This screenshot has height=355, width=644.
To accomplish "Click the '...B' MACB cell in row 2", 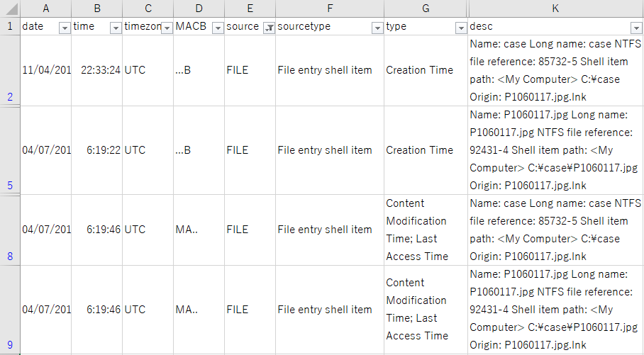I will 199,71.
